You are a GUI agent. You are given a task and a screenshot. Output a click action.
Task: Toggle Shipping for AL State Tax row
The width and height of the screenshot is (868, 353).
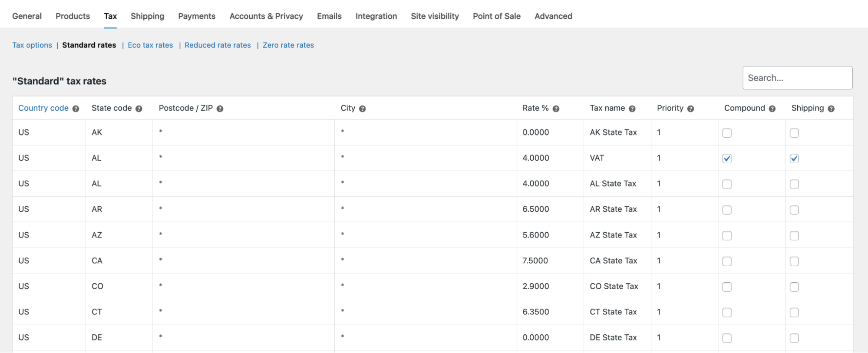(x=794, y=184)
